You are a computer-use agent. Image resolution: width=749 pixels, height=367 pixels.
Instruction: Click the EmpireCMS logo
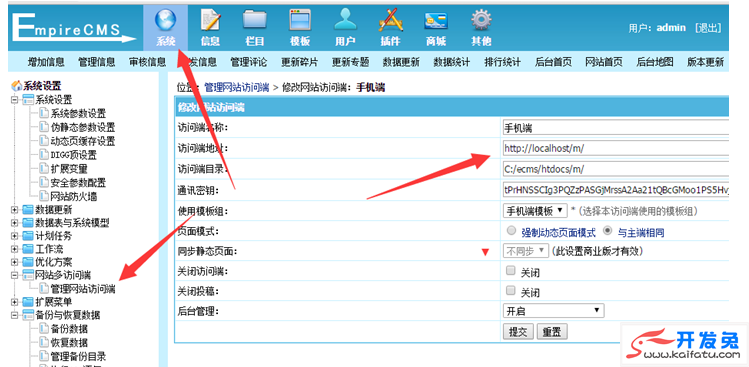[73, 28]
